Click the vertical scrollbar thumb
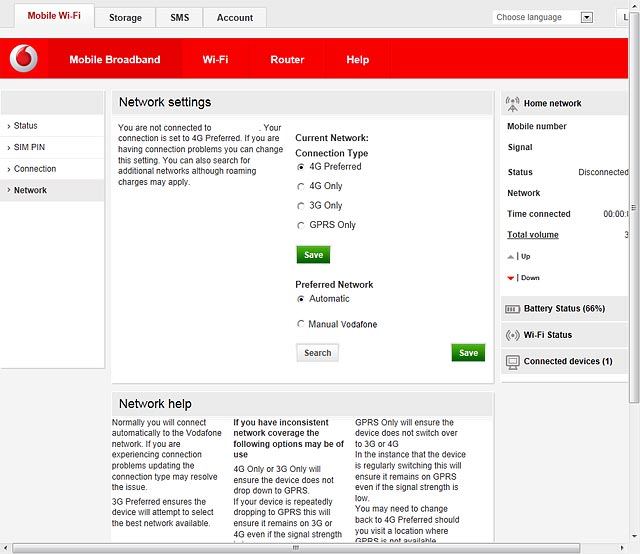The image size is (640, 554). [x=634, y=207]
